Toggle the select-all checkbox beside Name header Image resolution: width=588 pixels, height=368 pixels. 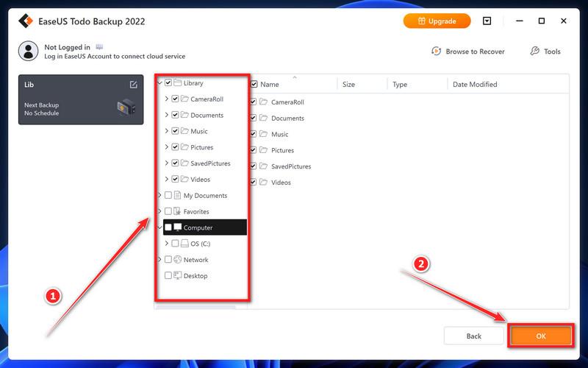coord(254,84)
